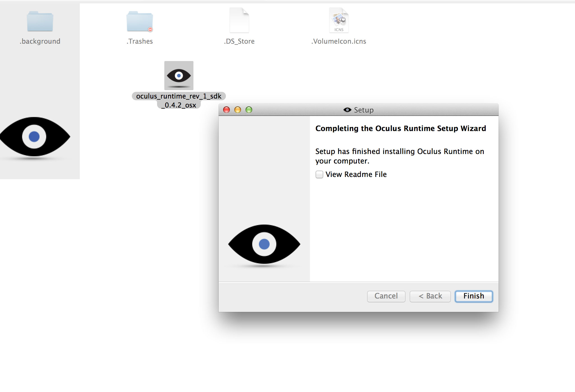Click the View Readme File label
This screenshot has height=392, width=575.
(x=356, y=174)
